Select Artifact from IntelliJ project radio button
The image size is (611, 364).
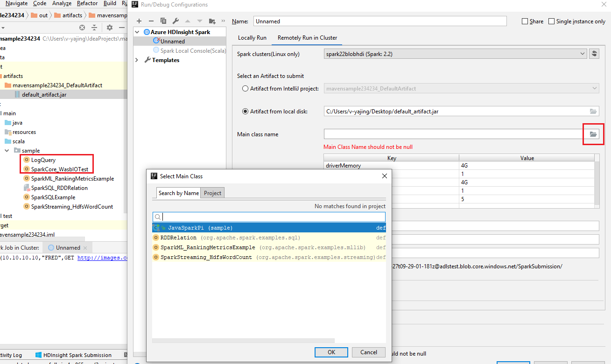(245, 88)
